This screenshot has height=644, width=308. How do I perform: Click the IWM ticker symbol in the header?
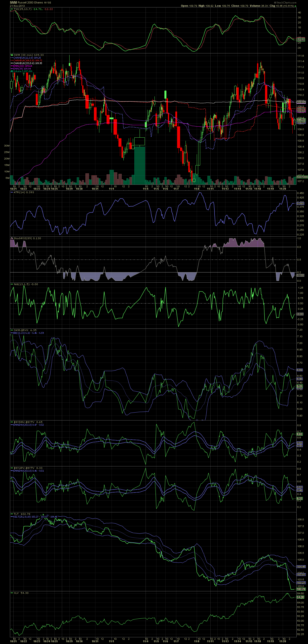pos(13,2)
